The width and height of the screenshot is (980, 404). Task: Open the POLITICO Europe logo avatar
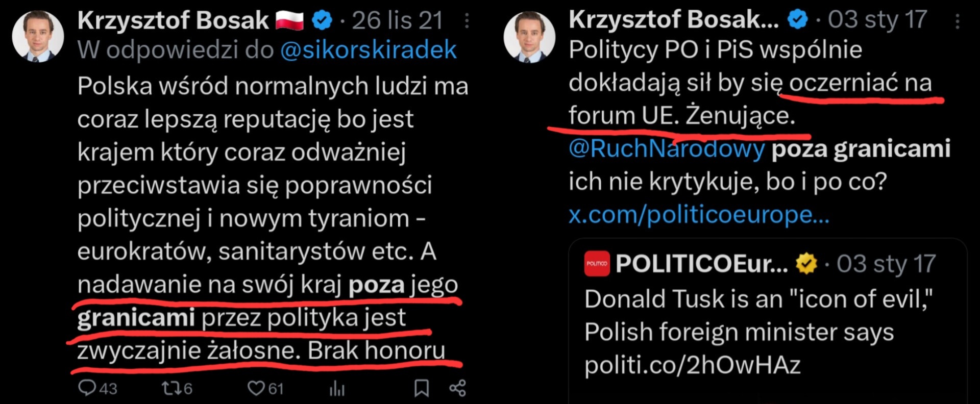tap(597, 264)
